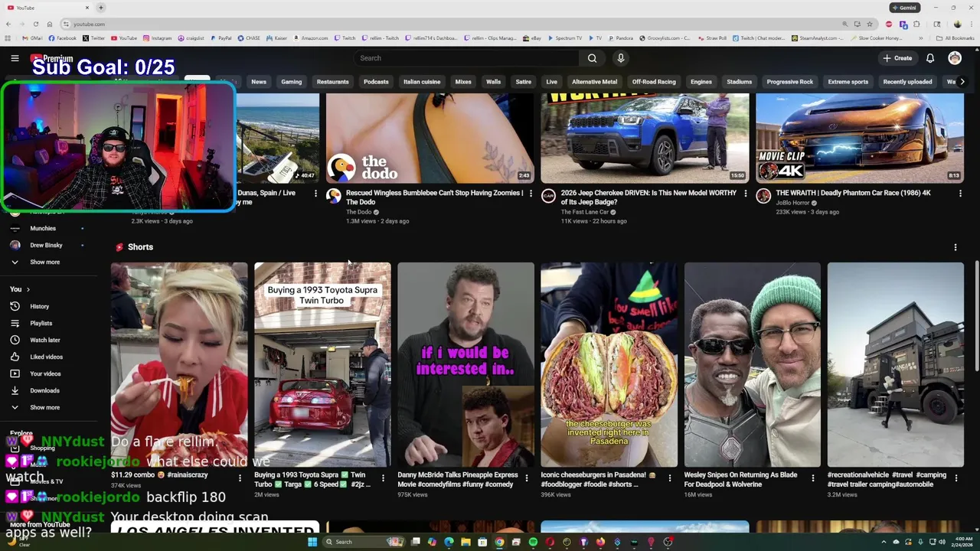Play the Rescued Wingless Bumblebee video thumbnail
980x551 pixels.
pos(430,138)
